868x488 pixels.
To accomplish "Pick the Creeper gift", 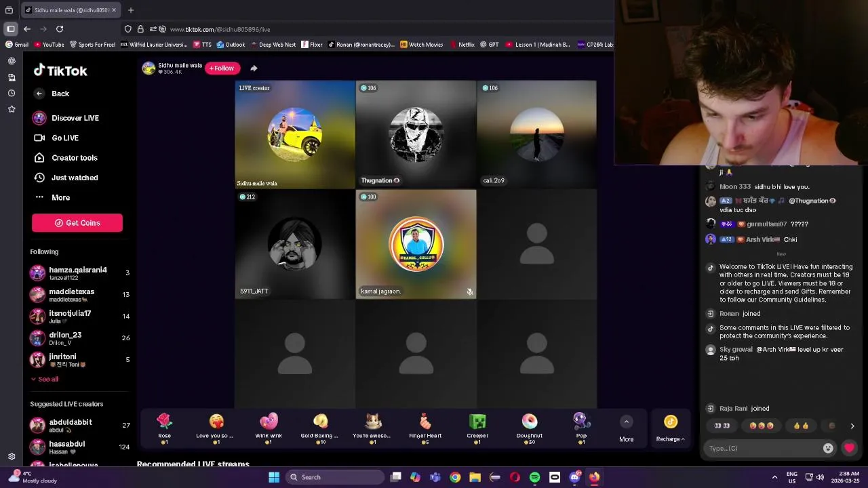I will [477, 428].
